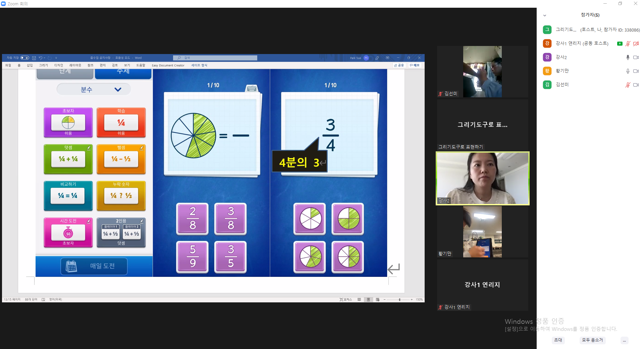Image resolution: width=644 pixels, height=349 pixels.
Task: Click the save icon in Word title bar
Action: point(34,58)
